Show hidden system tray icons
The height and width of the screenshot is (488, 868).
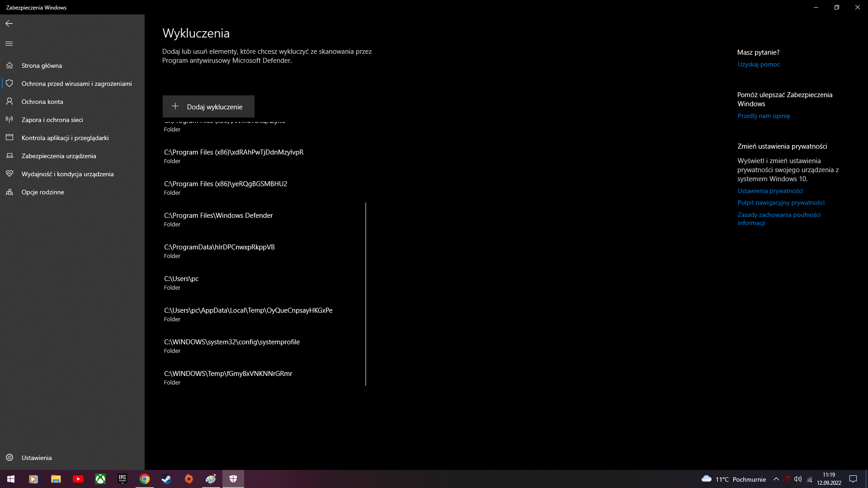pos(776,479)
